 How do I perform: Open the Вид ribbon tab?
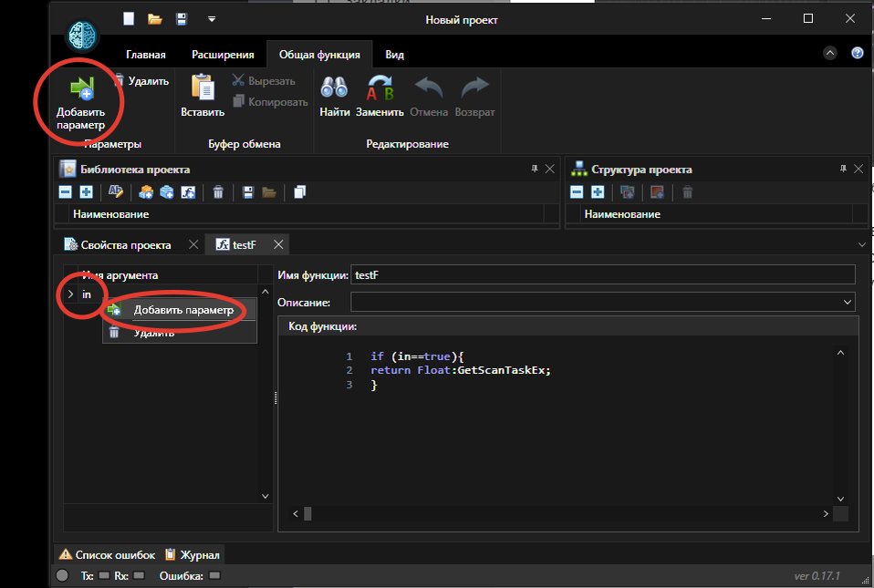(x=395, y=55)
